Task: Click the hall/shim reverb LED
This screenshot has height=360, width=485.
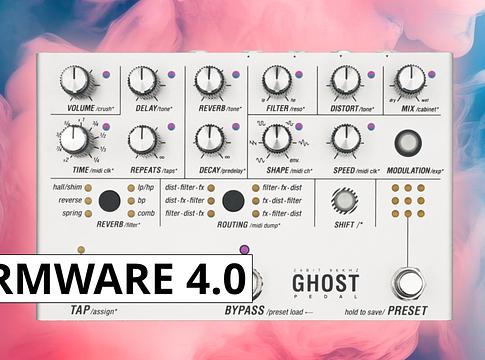Action: 88,188
